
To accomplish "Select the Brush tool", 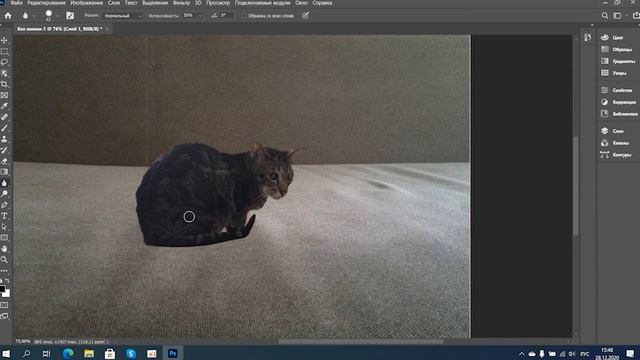I will (4, 128).
